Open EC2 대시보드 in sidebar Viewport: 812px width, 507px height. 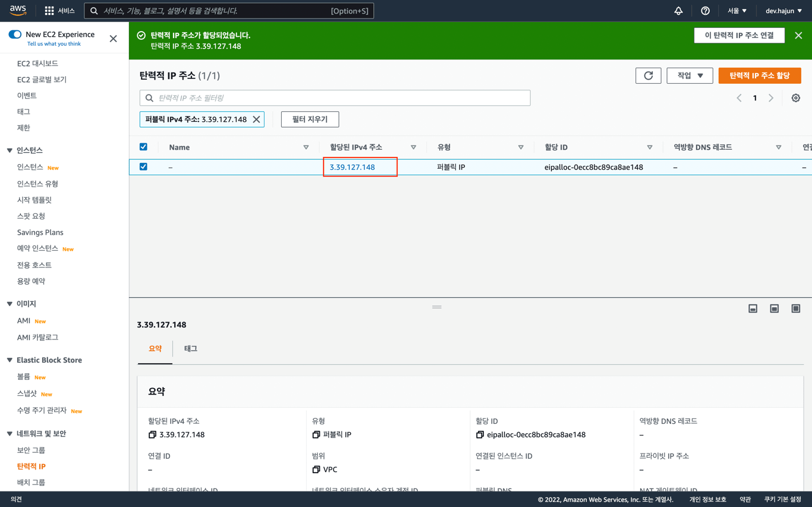tap(37, 64)
